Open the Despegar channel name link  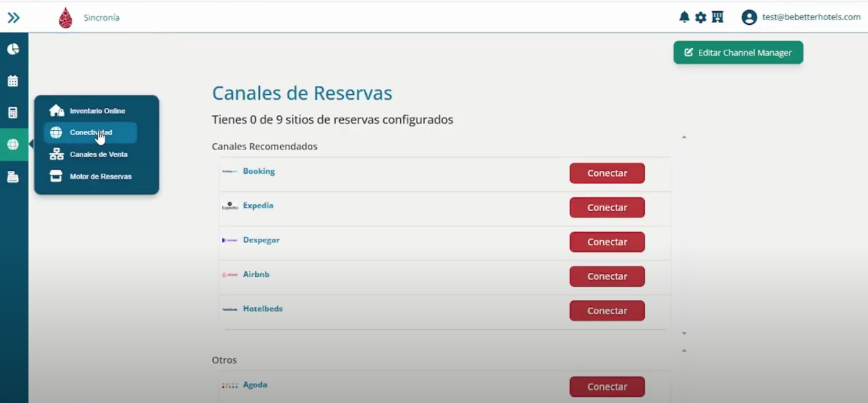(x=261, y=240)
